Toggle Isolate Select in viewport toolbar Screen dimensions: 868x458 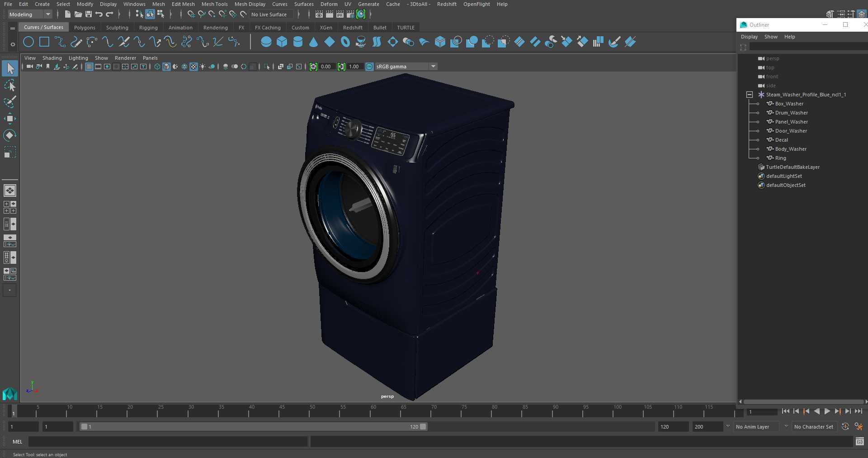(x=267, y=67)
